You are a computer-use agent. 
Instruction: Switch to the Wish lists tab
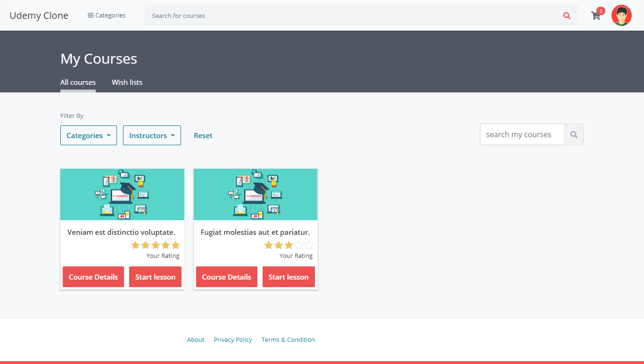(127, 83)
